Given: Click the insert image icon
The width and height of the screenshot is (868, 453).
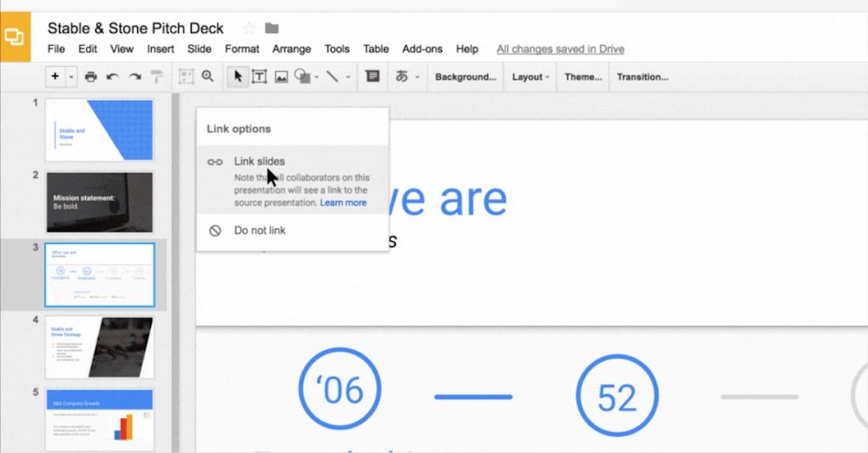Looking at the screenshot, I should [281, 76].
